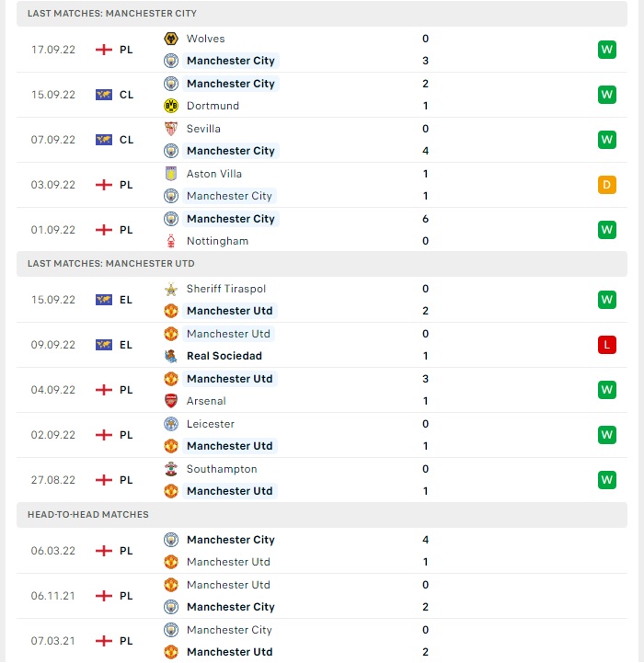Click the Dortmund BVB logo

click(171, 106)
